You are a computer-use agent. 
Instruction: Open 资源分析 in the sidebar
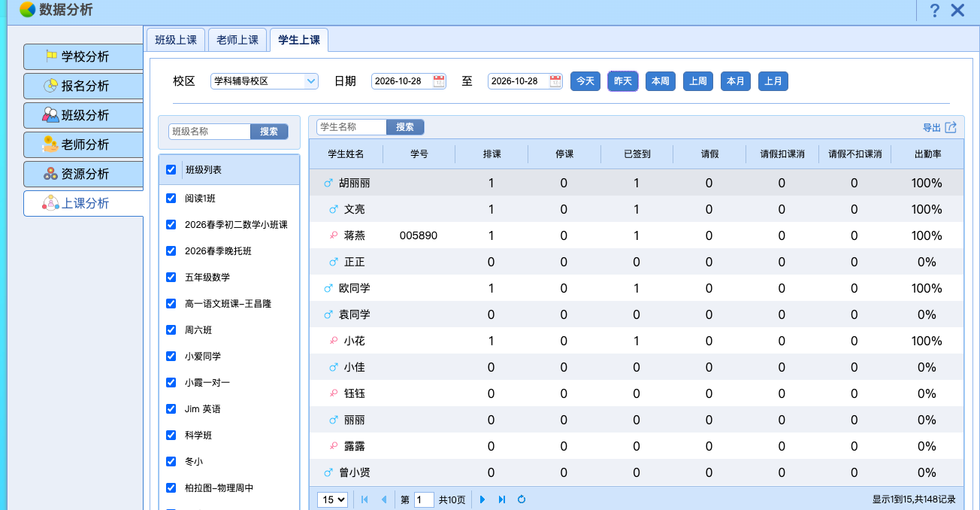pyautogui.click(x=83, y=174)
